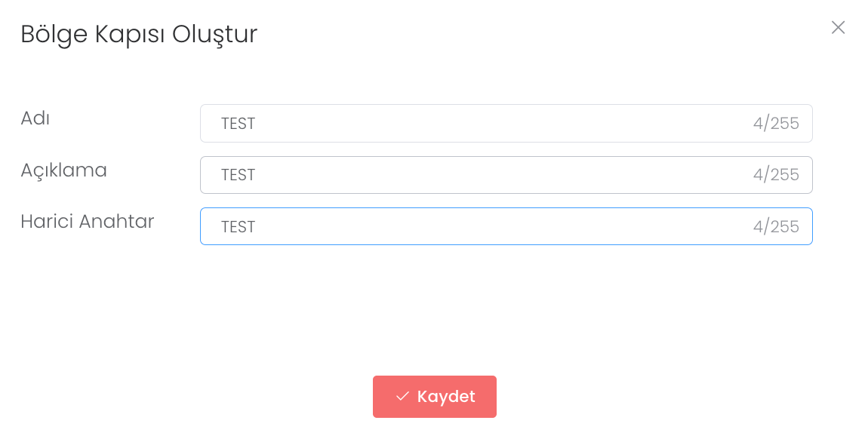
Task: Click the 4/255 counter in Açıklama field
Action: point(775,175)
